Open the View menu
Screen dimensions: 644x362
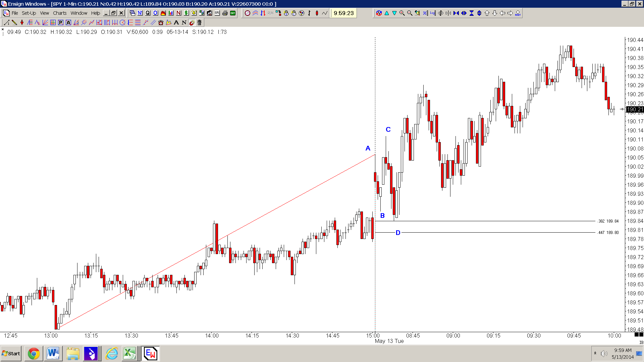pyautogui.click(x=45, y=13)
